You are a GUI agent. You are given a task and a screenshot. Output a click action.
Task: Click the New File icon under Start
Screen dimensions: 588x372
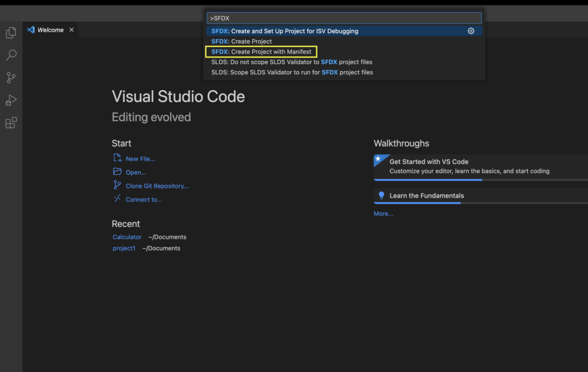(x=117, y=158)
